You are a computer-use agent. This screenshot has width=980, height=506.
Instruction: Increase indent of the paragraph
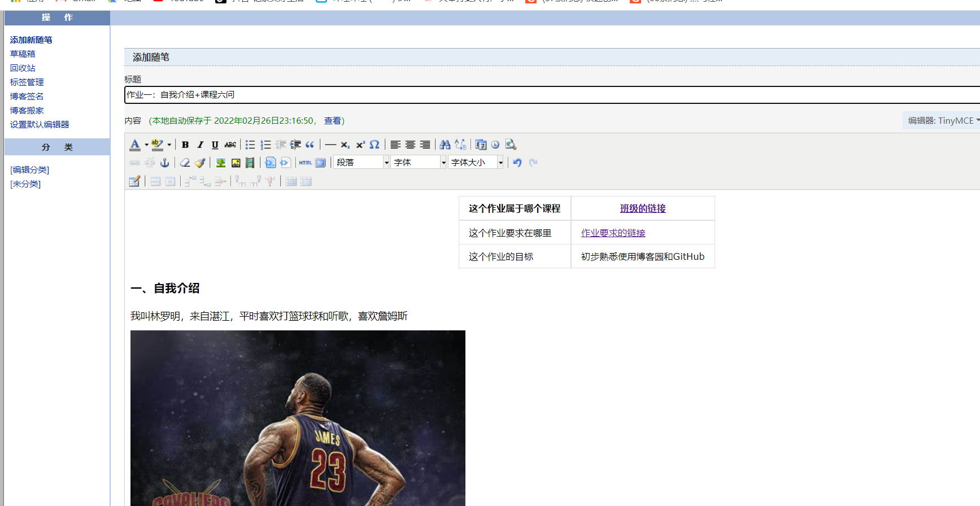[295, 145]
